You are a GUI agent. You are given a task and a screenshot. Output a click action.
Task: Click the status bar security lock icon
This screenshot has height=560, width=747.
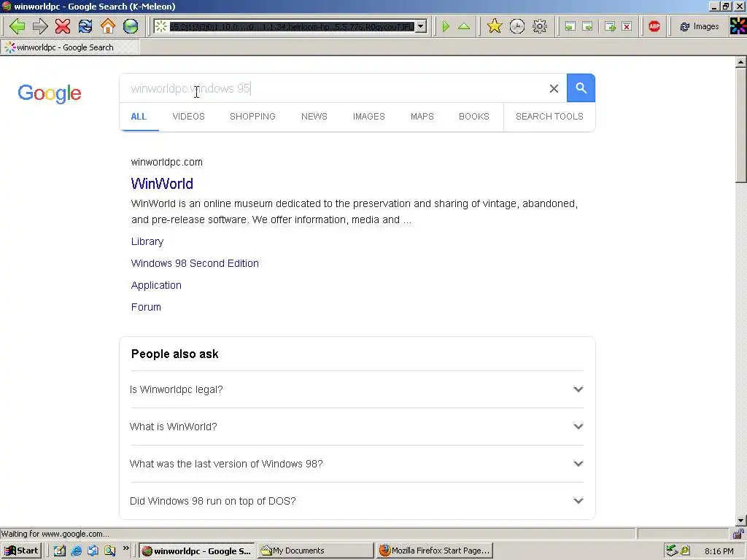pos(738,533)
